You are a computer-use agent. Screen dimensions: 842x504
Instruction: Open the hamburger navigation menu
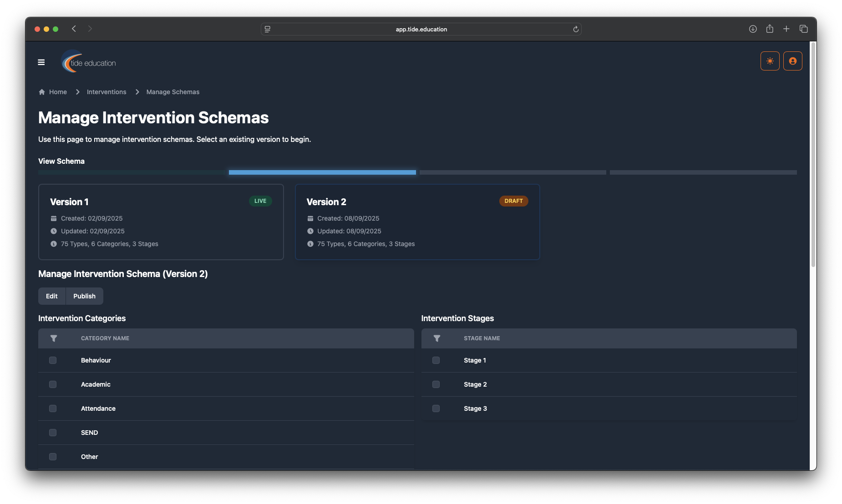pos(41,62)
